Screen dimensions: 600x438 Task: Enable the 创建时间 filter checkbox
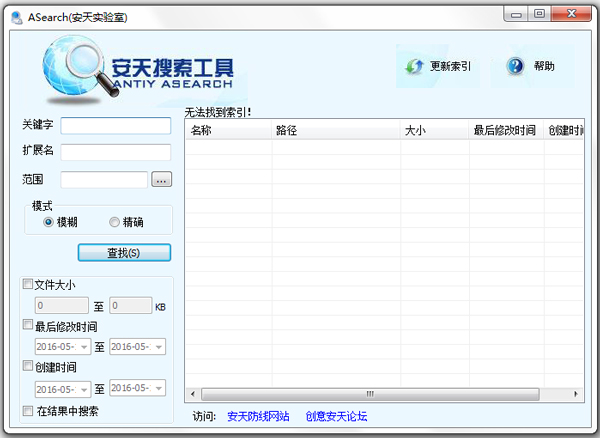pos(28,367)
